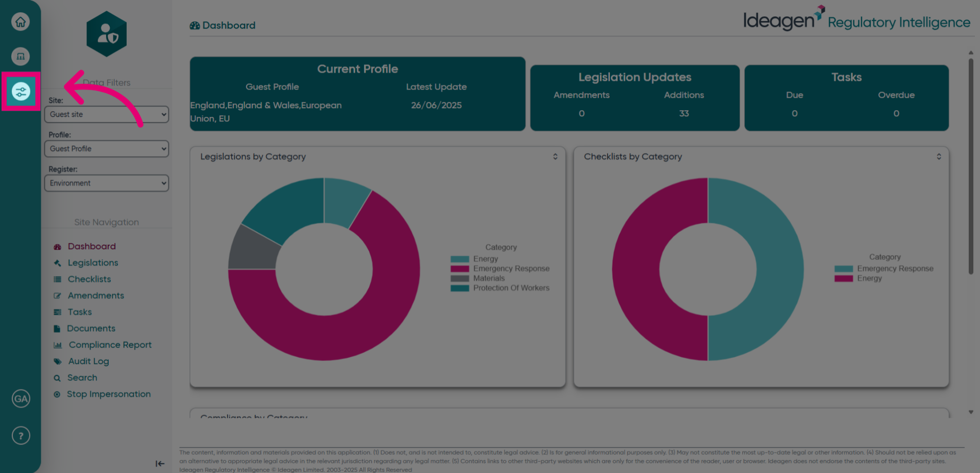Open the site building icon in left rail
Image resolution: width=980 pixels, height=473 pixels.
point(20,56)
